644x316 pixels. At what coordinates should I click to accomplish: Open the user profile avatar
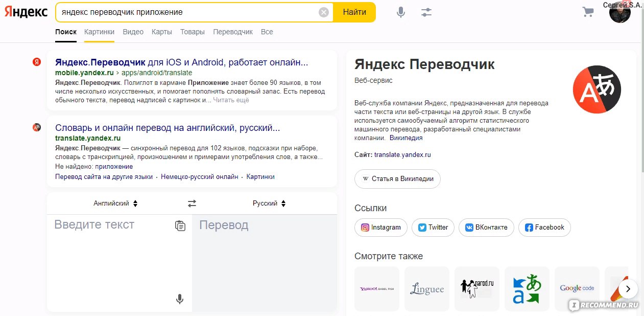619,13
